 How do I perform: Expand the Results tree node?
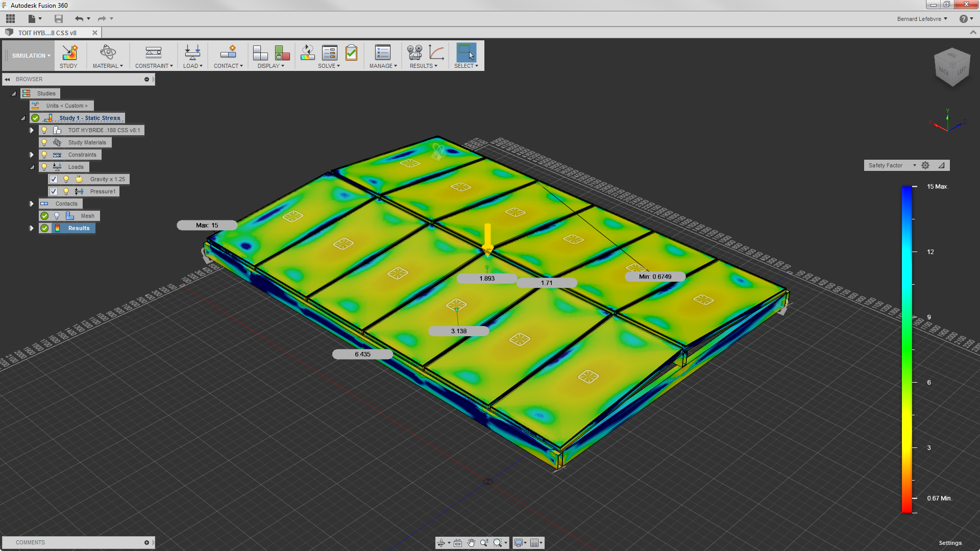(32, 228)
